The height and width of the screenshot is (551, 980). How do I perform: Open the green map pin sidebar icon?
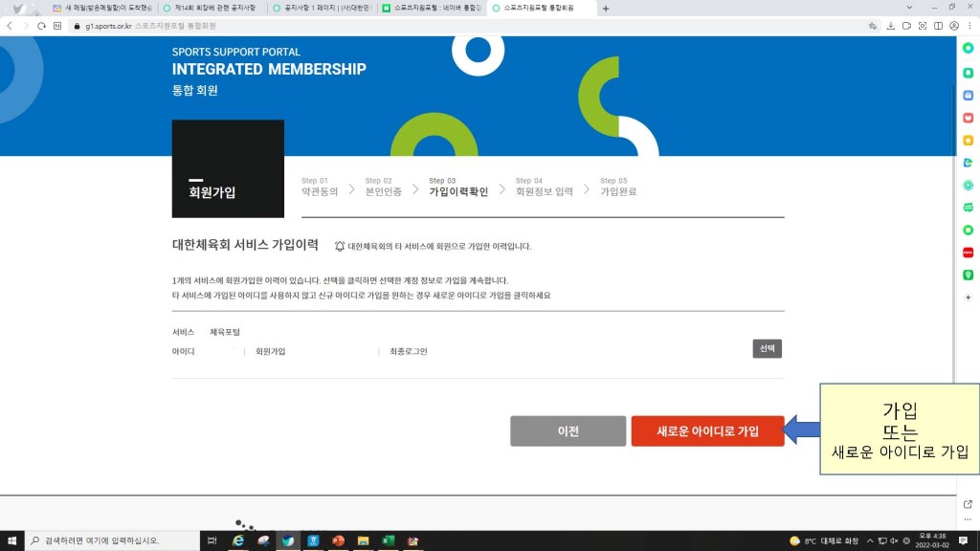tap(968, 275)
